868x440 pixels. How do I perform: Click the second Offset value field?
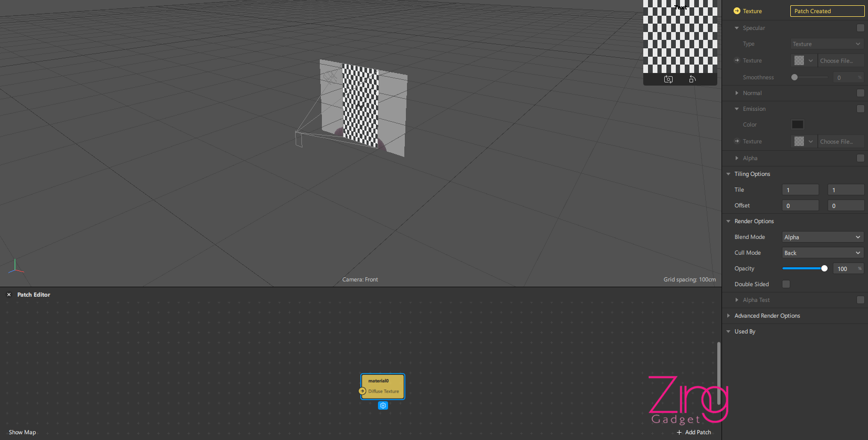[x=846, y=206]
